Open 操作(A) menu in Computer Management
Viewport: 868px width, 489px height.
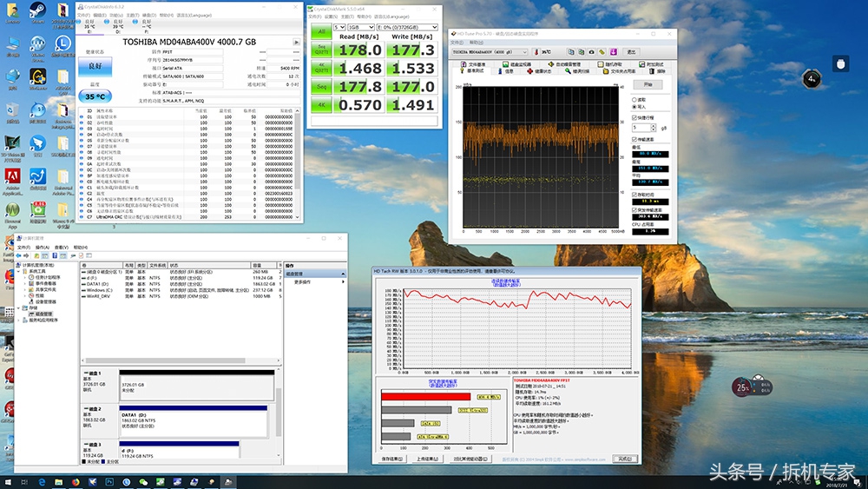point(43,248)
